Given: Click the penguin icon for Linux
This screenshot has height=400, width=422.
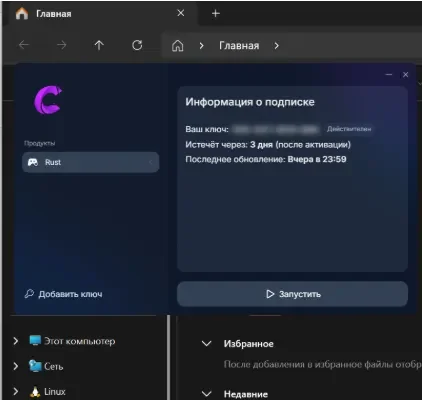Looking at the screenshot, I should 35,391.
